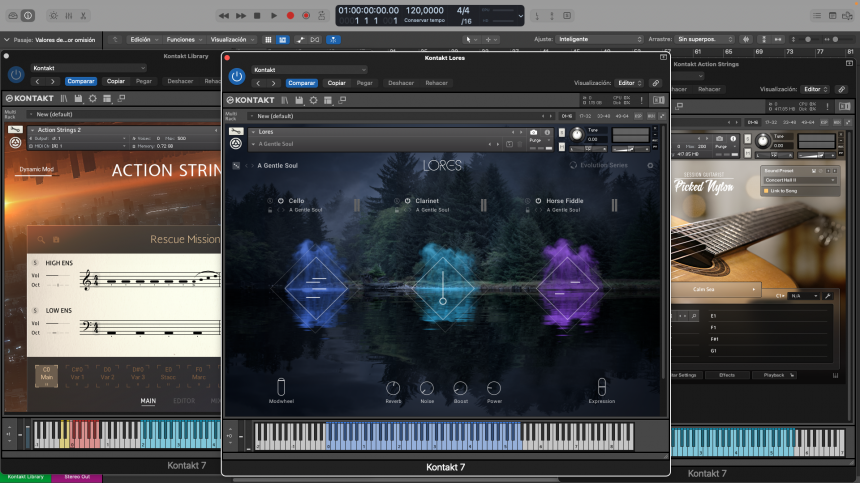Toggle grid view button in tracks toolbar
Image resolution: width=860 pixels, height=483 pixels.
[x=268, y=39]
